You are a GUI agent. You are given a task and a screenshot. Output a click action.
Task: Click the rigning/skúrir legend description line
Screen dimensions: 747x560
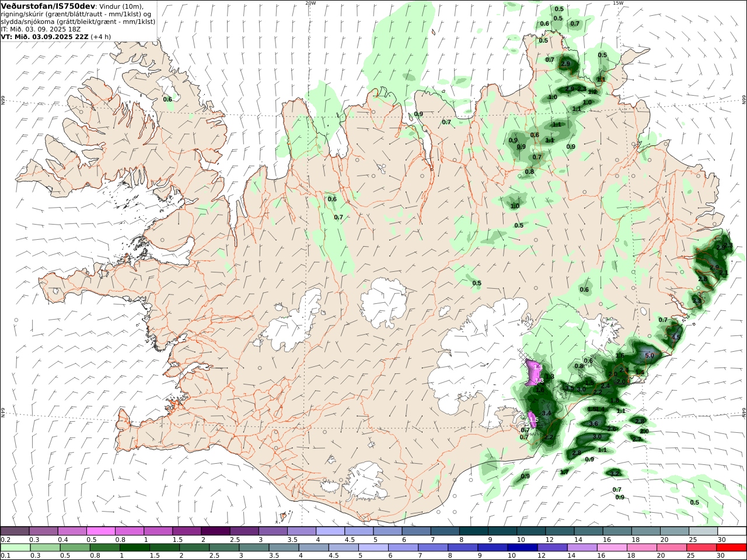(x=76, y=14)
